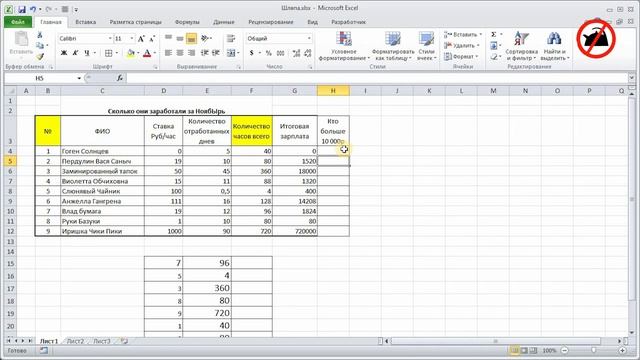Viewport: 640px width, 360px height.
Task: Open the fill color dropdown arrow
Action: tap(138, 53)
